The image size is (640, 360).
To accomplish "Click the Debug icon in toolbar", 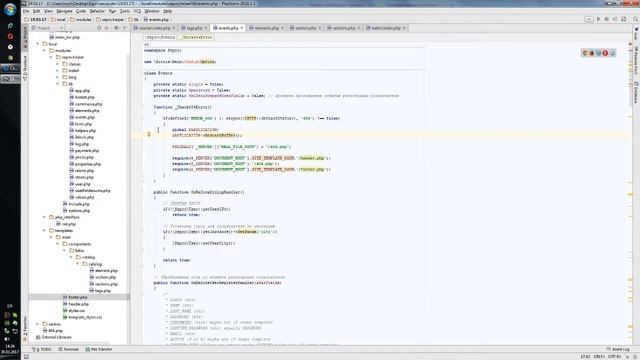I will pyautogui.click(x=607, y=19).
